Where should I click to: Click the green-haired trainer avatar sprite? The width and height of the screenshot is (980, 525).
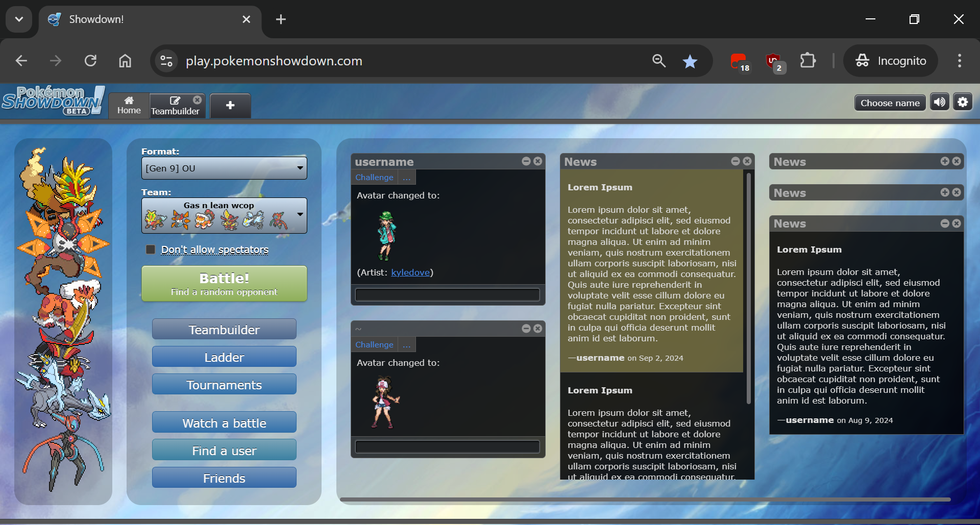[x=386, y=236]
